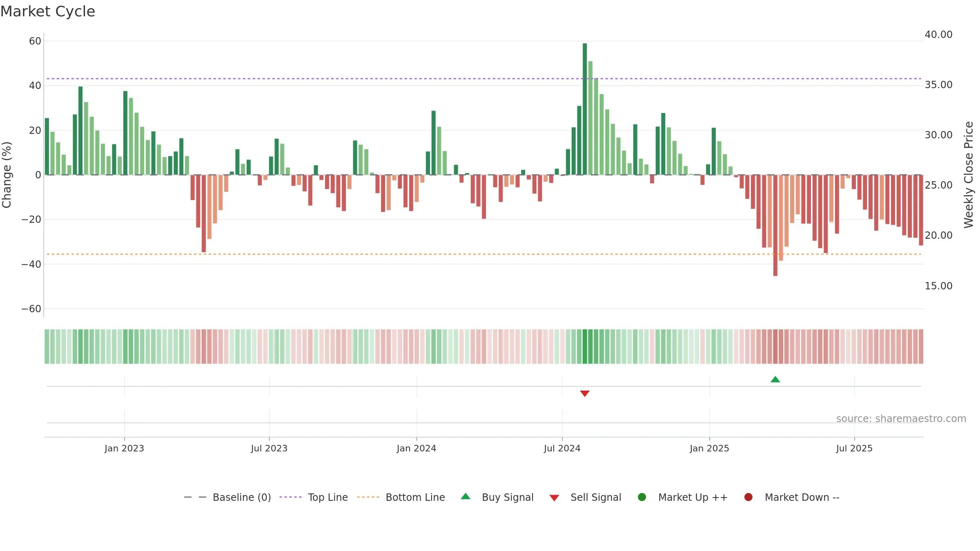This screenshot has width=980, height=551.
Task: Click the 60 tick label on left axis
Action: tap(35, 41)
